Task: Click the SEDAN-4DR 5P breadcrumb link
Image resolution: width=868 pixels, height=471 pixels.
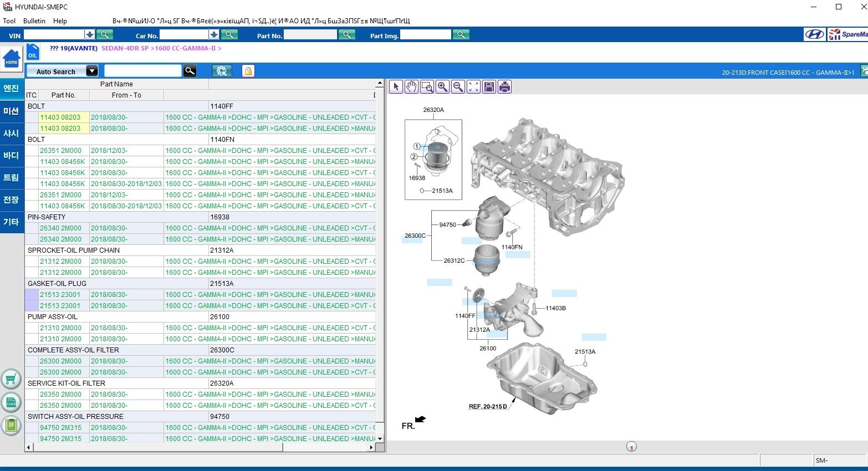Action: (x=125, y=48)
